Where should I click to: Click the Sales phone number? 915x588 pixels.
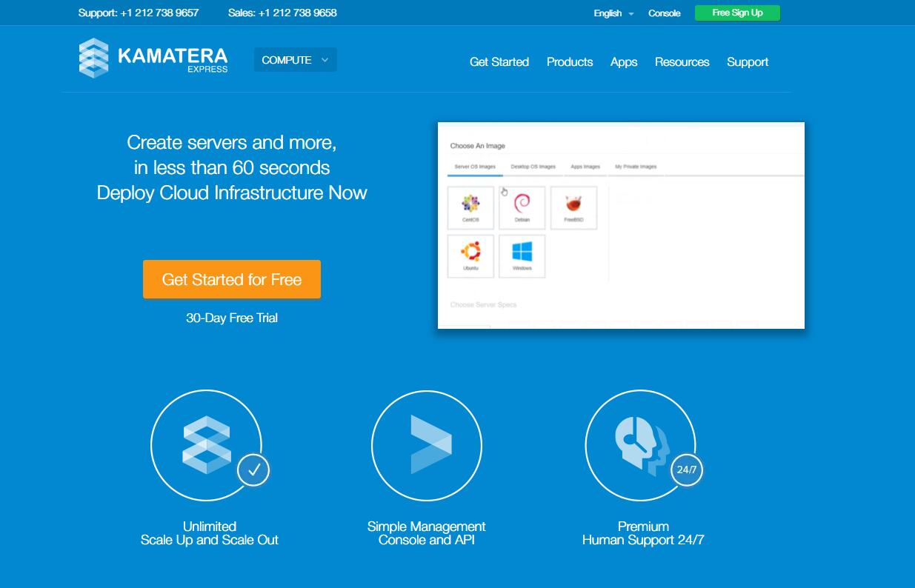pyautogui.click(x=282, y=13)
